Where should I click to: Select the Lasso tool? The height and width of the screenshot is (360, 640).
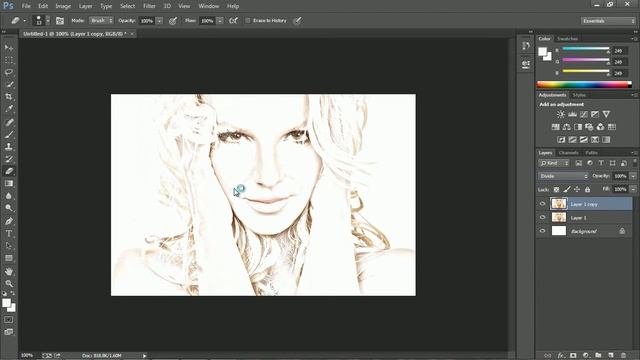coord(9,72)
